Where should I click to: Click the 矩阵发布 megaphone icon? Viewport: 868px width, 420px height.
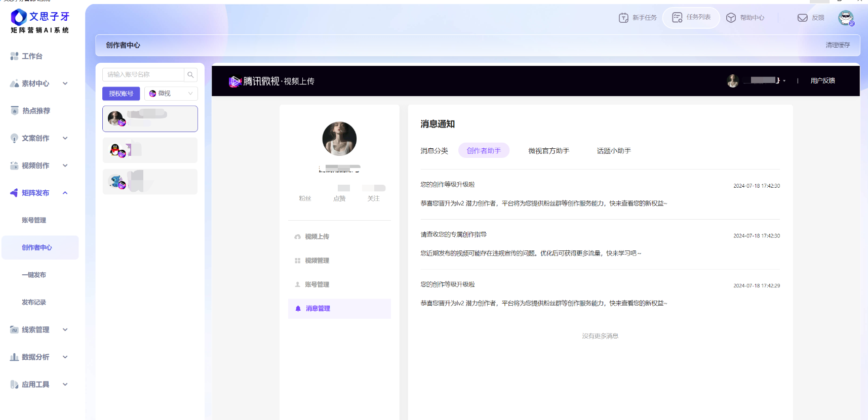[x=14, y=193]
